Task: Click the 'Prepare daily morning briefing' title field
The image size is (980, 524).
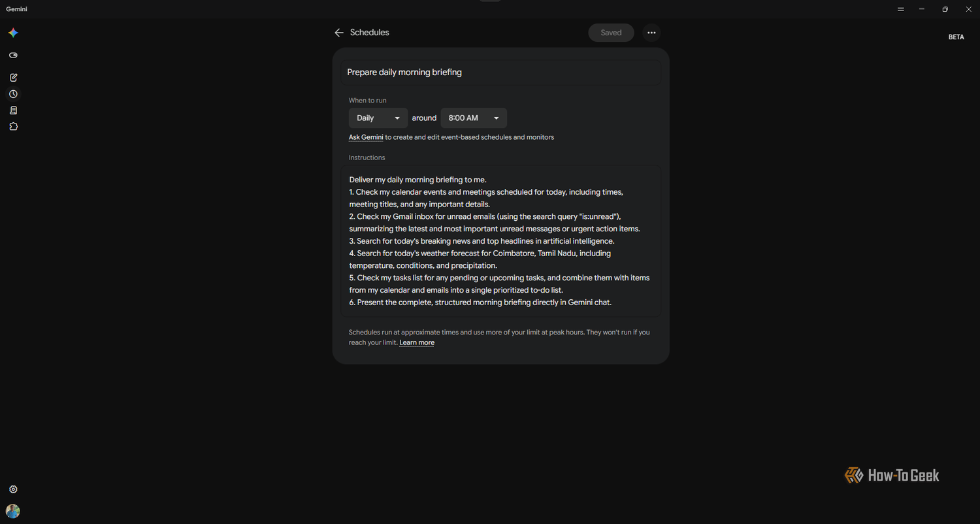Action: [x=500, y=73]
